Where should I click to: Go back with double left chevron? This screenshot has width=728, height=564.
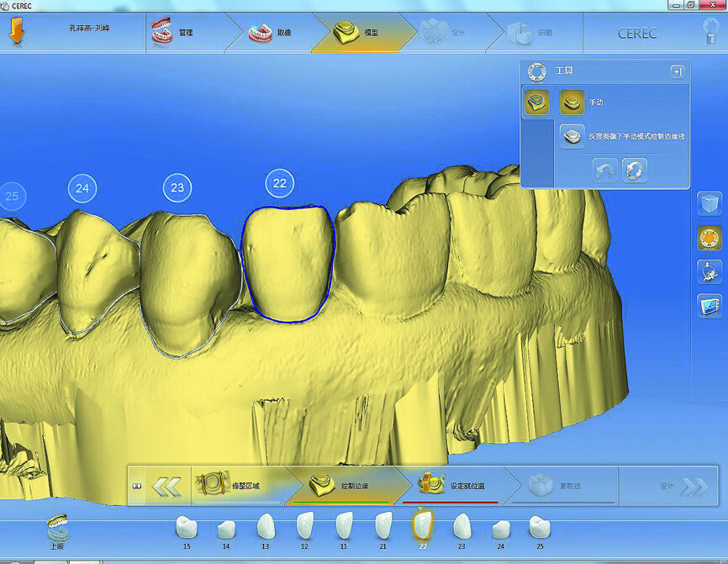[x=166, y=486]
